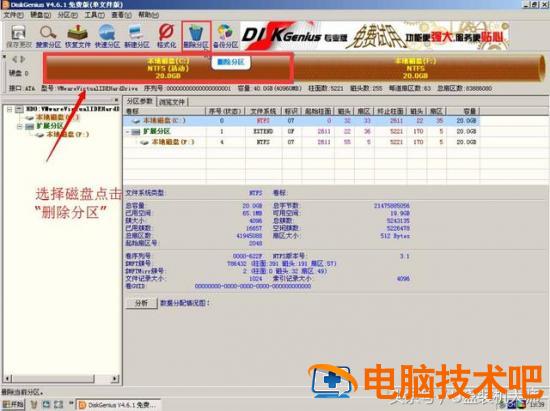Select 本地磁盘(F:) in the left tree

pyautogui.click(x=68, y=135)
